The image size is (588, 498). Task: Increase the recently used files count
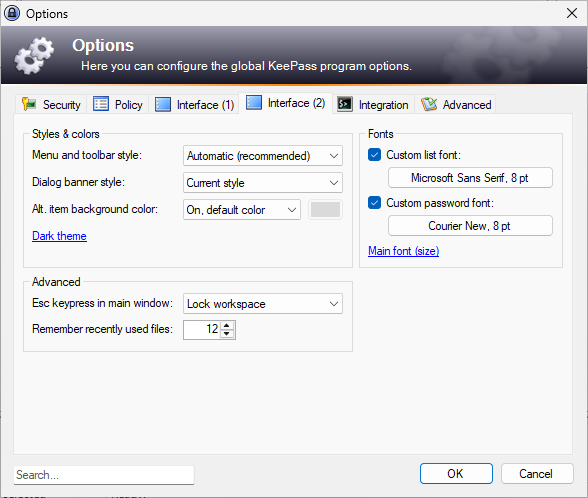point(227,325)
